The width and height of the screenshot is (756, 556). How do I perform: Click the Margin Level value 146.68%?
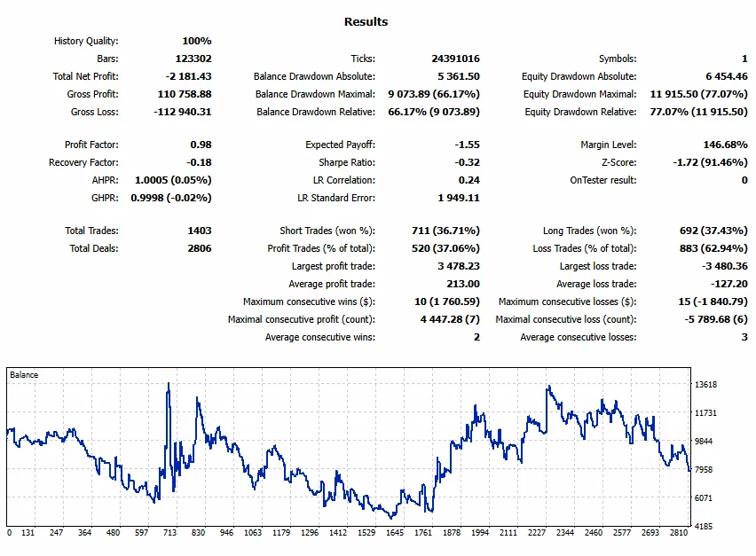coord(726,145)
